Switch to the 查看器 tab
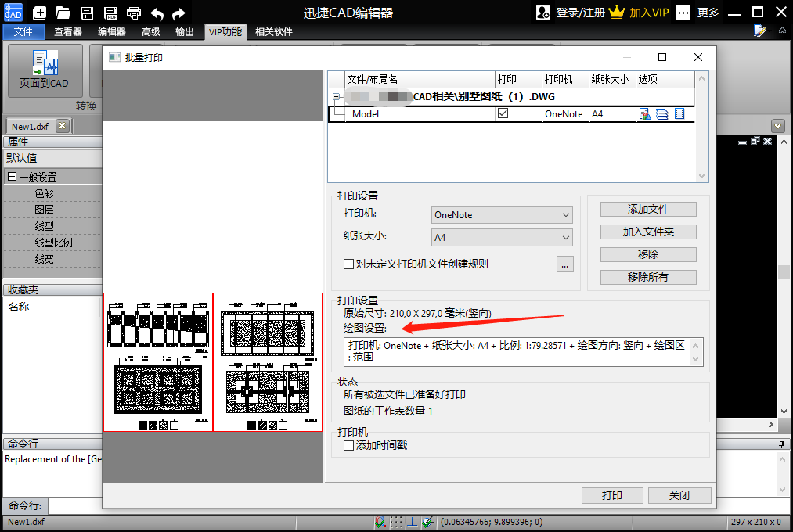This screenshot has height=532, width=793. (68, 32)
